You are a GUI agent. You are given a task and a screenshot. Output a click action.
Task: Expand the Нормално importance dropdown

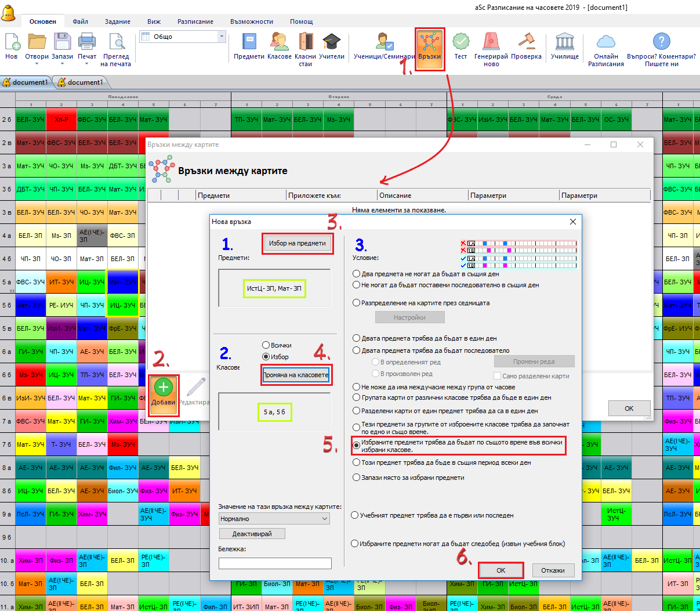click(325, 519)
